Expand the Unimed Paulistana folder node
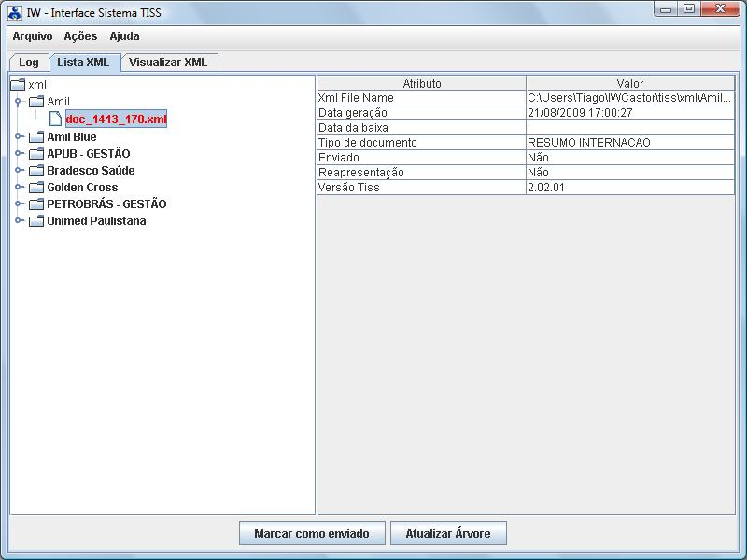Viewport: 747px width, 560px height. click(x=18, y=220)
